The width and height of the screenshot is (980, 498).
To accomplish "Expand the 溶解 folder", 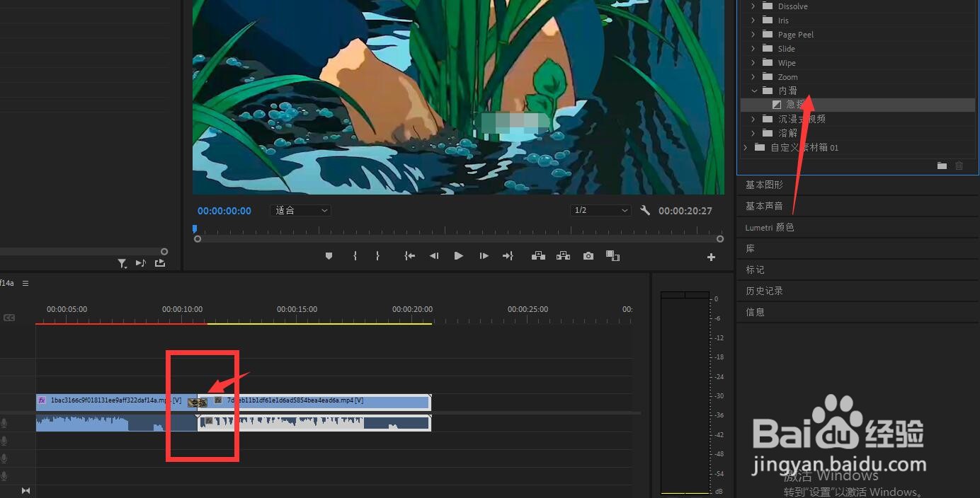I will (x=753, y=133).
